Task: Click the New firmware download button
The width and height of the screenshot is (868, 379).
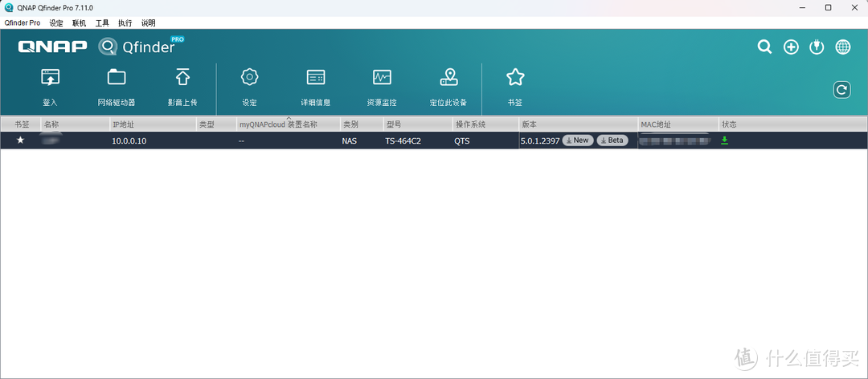Action: 578,141
